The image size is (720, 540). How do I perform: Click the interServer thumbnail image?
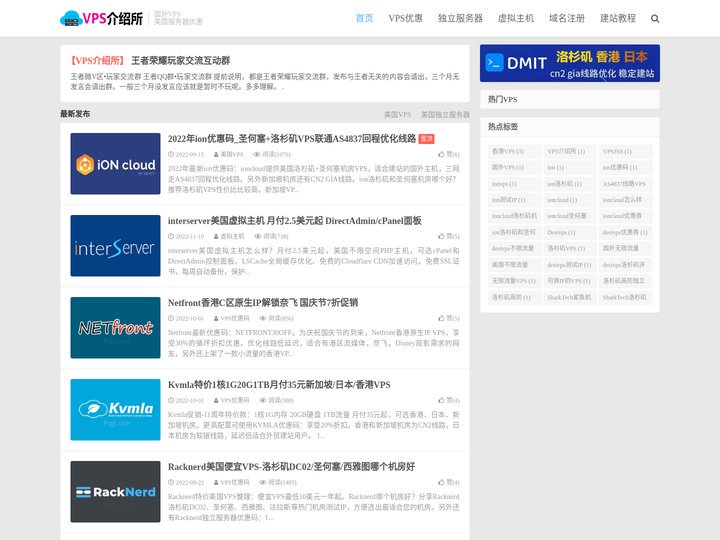(115, 246)
